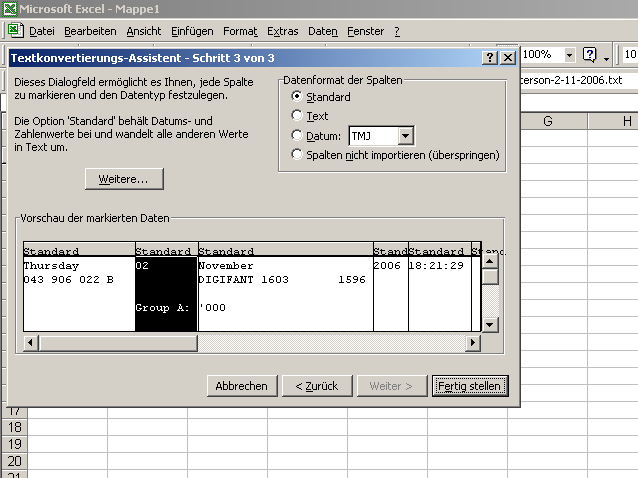Click the preview horizontal scrollbar thumb
Screen dimensions: 638x478
[118, 343]
